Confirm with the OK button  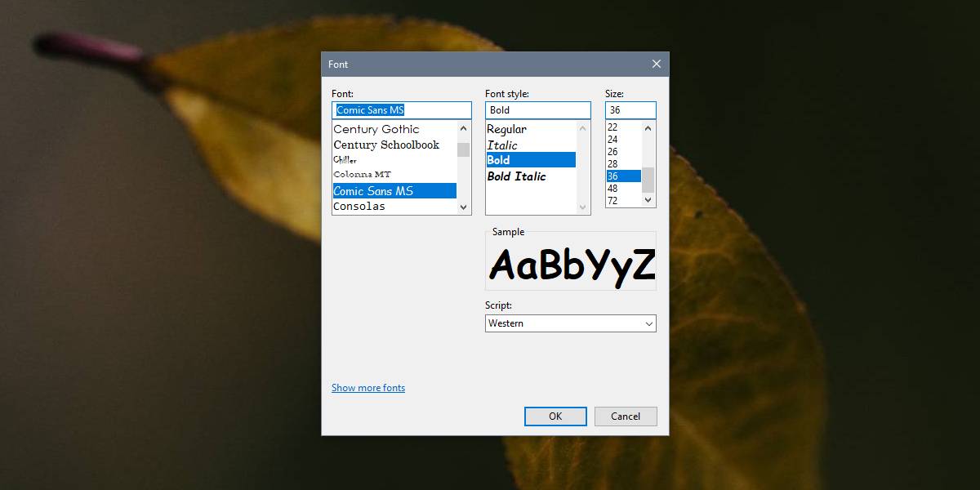click(555, 416)
